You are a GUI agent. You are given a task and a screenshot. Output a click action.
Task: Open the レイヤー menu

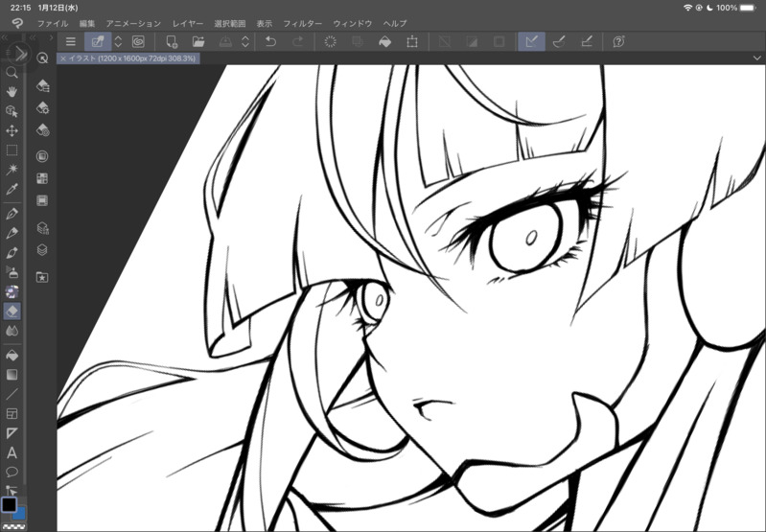[x=188, y=23]
